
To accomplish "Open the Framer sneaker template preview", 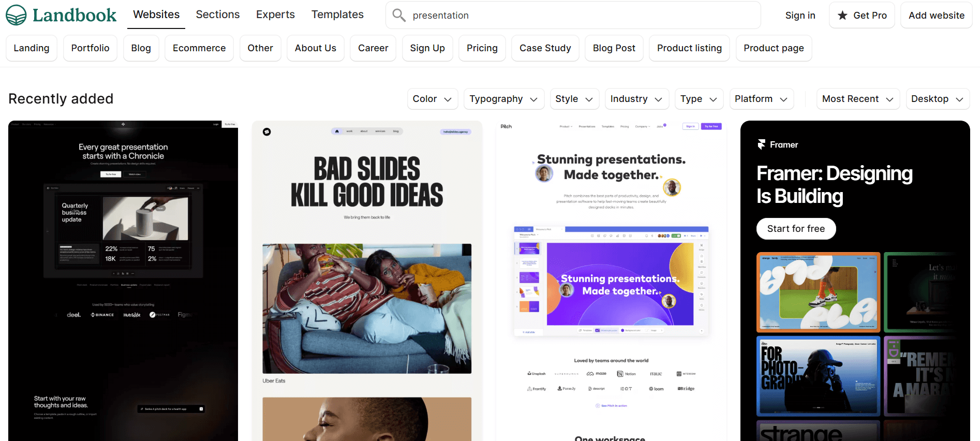I will click(x=818, y=292).
